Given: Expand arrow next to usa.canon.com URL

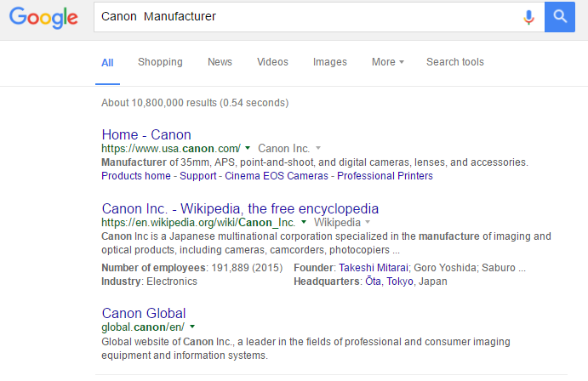Looking at the screenshot, I should tap(248, 148).
